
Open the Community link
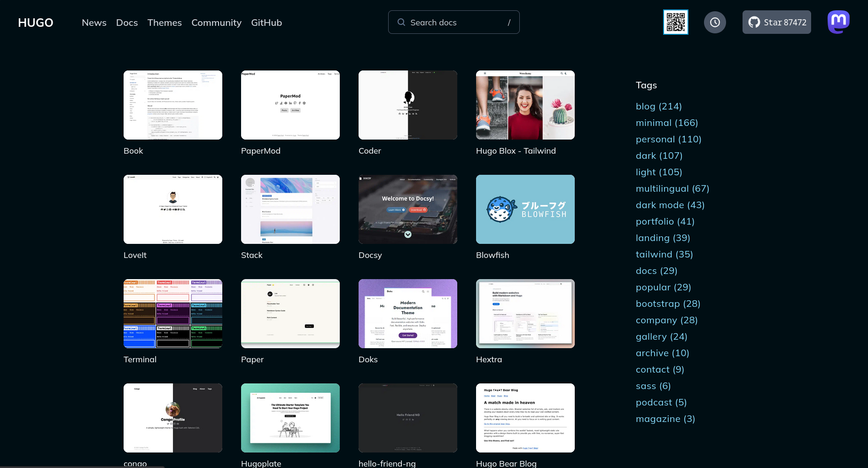tap(216, 23)
